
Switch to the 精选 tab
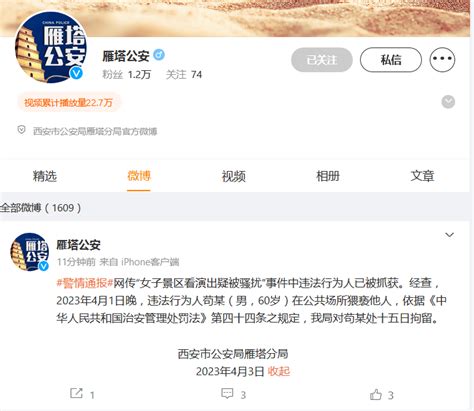[x=45, y=176]
